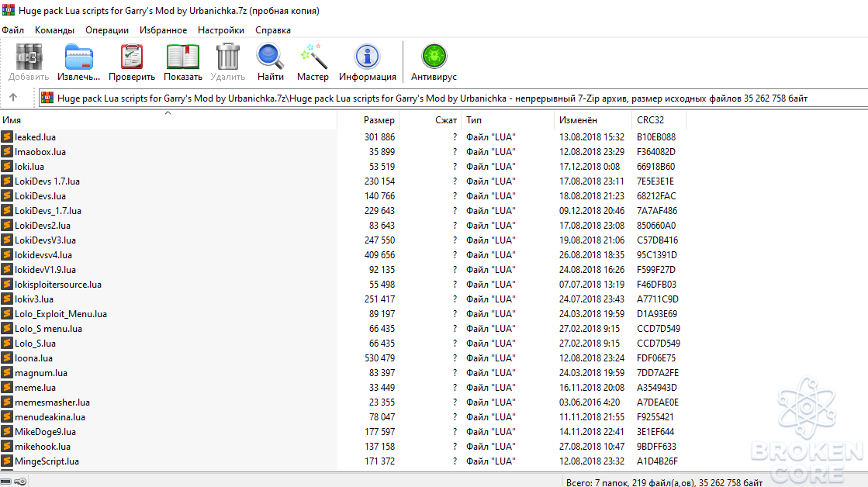Click the Удалить (Delete) trash icon
This screenshot has height=487, width=868.
tap(227, 57)
